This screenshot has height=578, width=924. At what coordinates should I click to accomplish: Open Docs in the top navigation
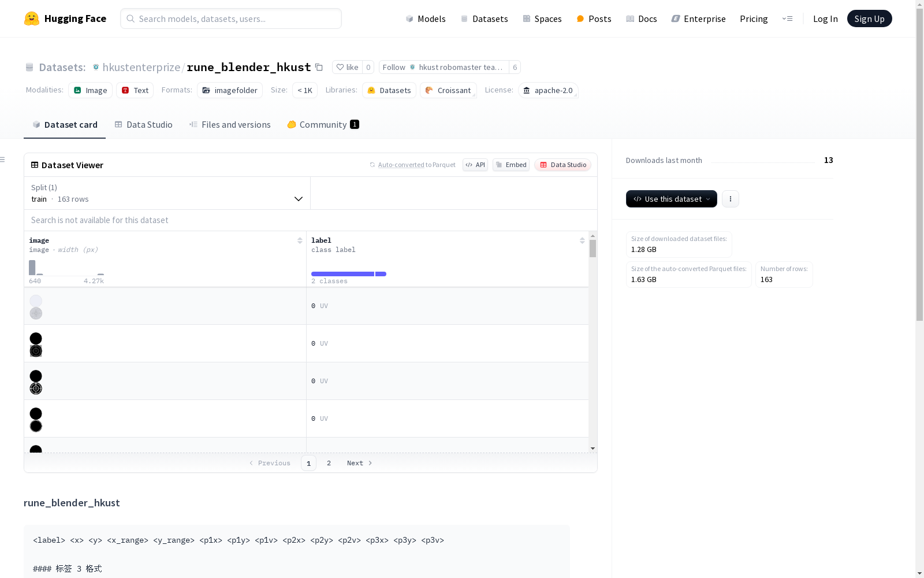(x=642, y=18)
